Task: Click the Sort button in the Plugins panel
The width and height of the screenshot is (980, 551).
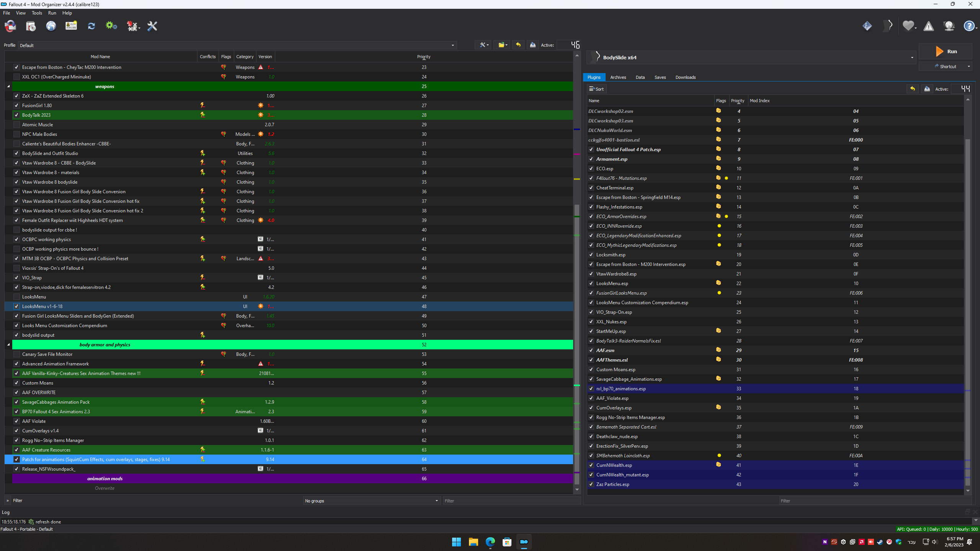Action: click(596, 89)
